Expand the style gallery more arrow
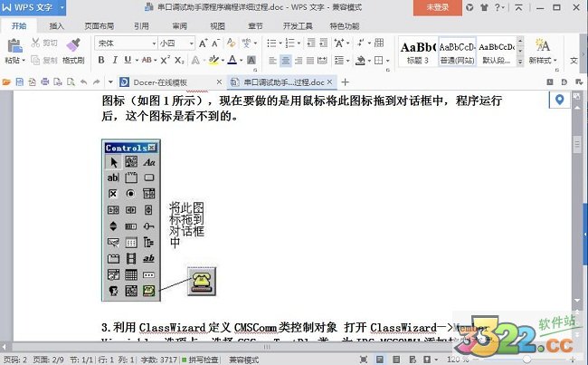Viewport: 588px width, 365px height. tap(520, 62)
